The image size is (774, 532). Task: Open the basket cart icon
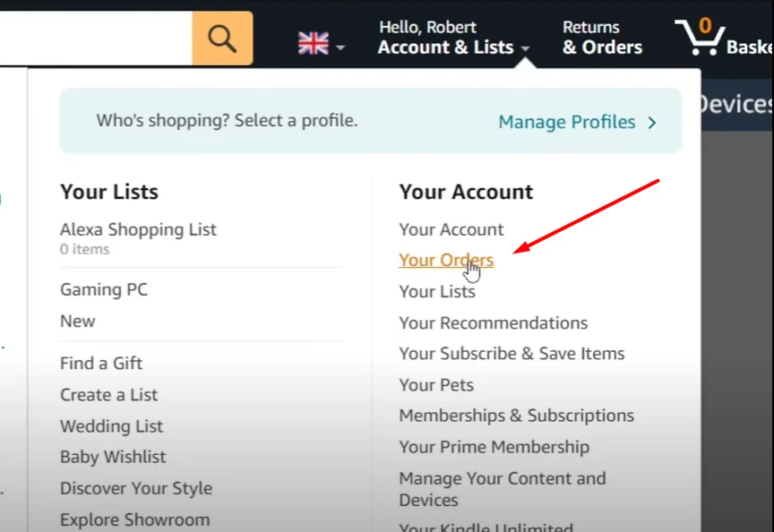pyautogui.click(x=700, y=37)
